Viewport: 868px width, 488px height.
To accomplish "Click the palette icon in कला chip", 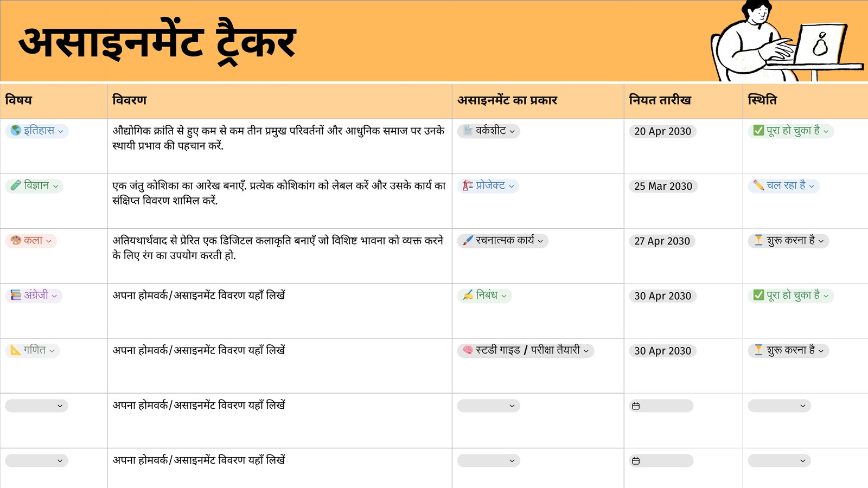I will click(16, 240).
